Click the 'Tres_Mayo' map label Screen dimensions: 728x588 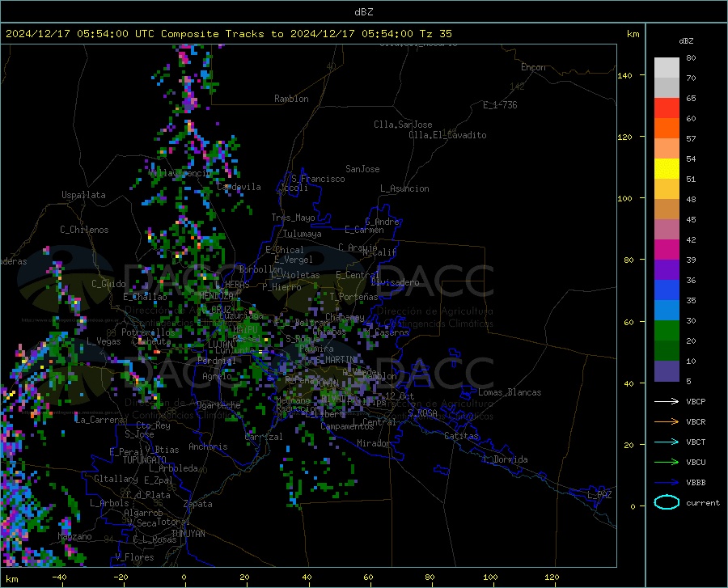click(x=293, y=218)
